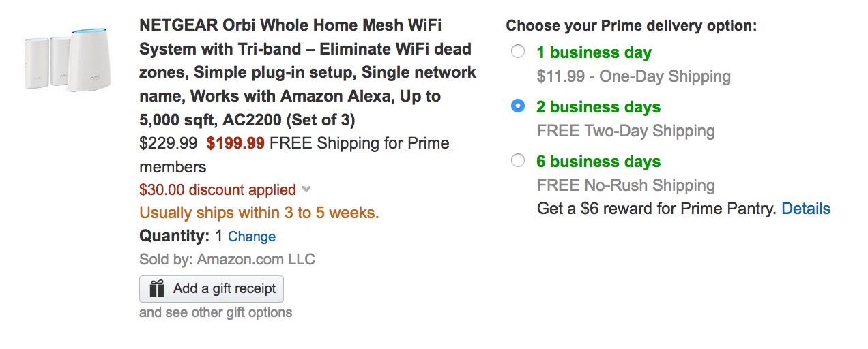Click the "Sold by: Amazon.com LLC" text
This screenshot has width=868, height=349.
[227, 259]
